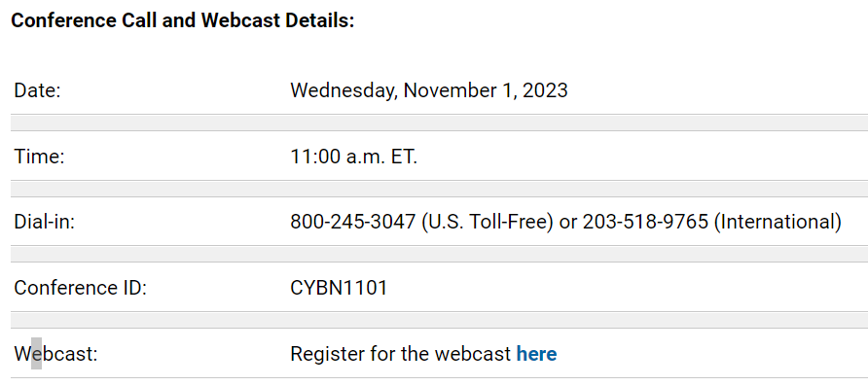Click the '11:00 a.m. ET.' value
This screenshot has width=868, height=386.
coord(354,157)
